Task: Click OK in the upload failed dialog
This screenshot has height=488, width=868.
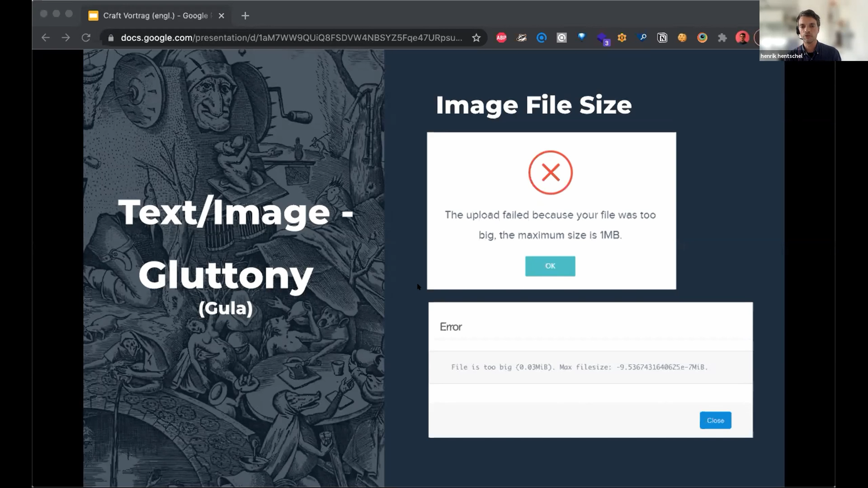Action: 550,266
